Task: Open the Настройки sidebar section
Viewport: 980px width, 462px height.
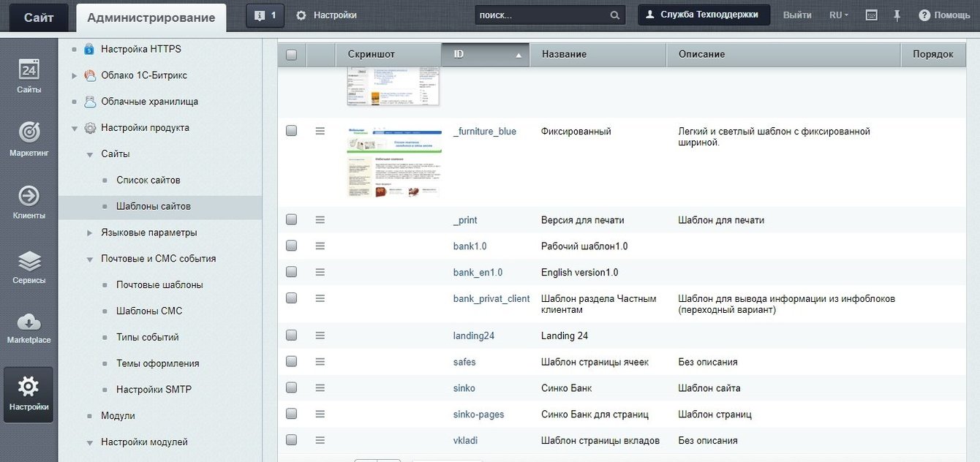Action: coord(29,395)
